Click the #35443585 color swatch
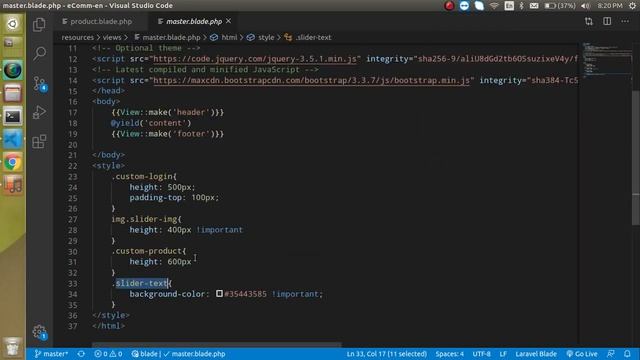640x360 pixels. coord(219,293)
